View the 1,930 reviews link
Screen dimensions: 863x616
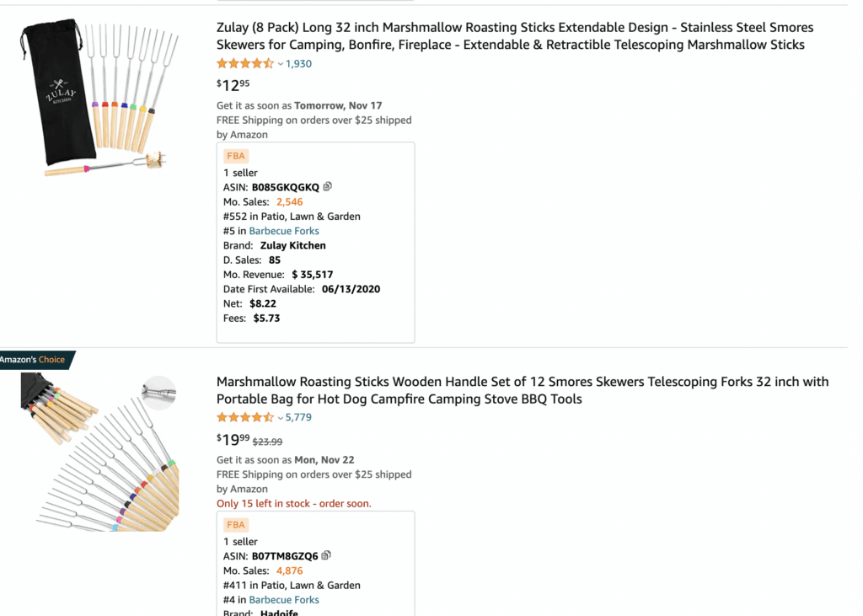[298, 63]
